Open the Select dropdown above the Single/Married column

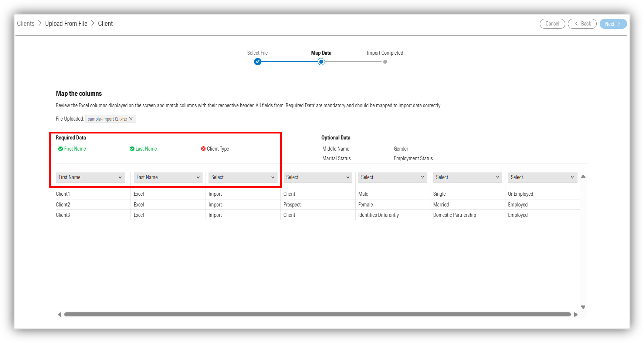pos(468,177)
